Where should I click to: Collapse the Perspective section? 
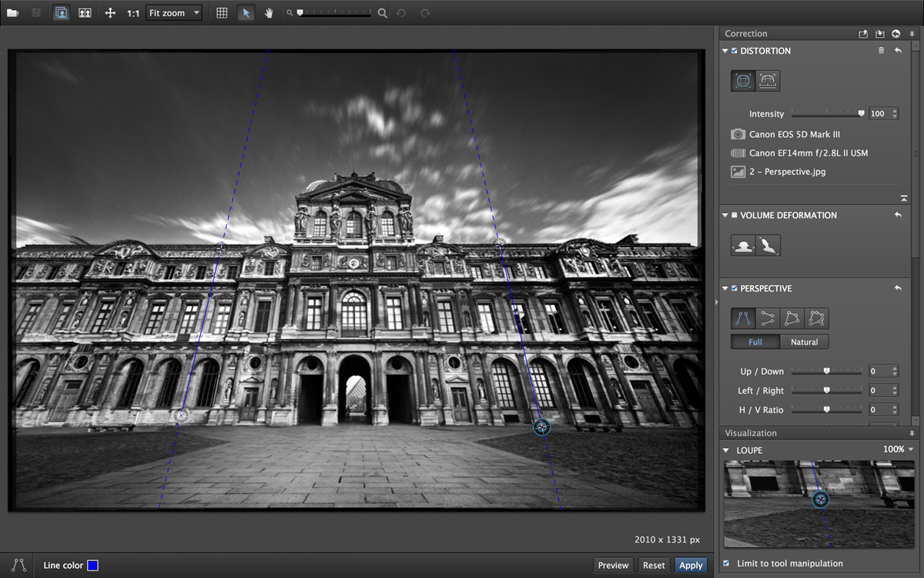pos(725,289)
